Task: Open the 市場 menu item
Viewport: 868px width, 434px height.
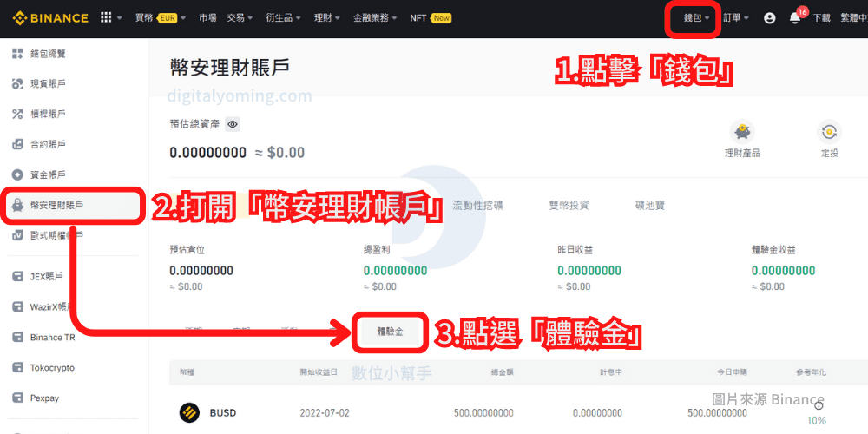Action: [x=207, y=17]
